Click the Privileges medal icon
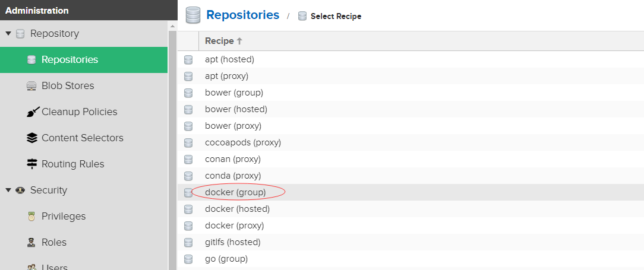This screenshot has width=644, height=270. tap(32, 217)
